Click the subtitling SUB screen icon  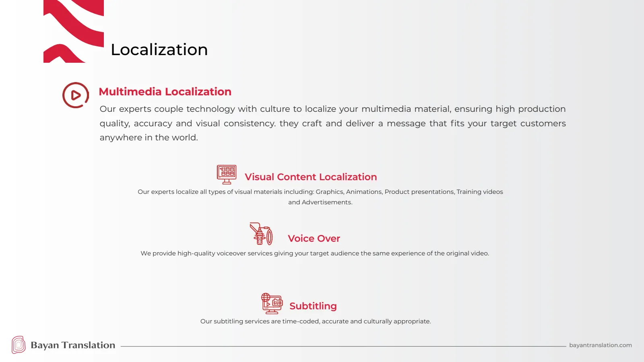(272, 303)
